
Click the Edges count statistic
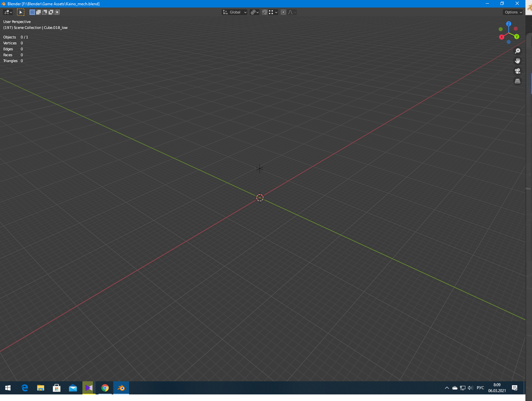tap(13, 49)
